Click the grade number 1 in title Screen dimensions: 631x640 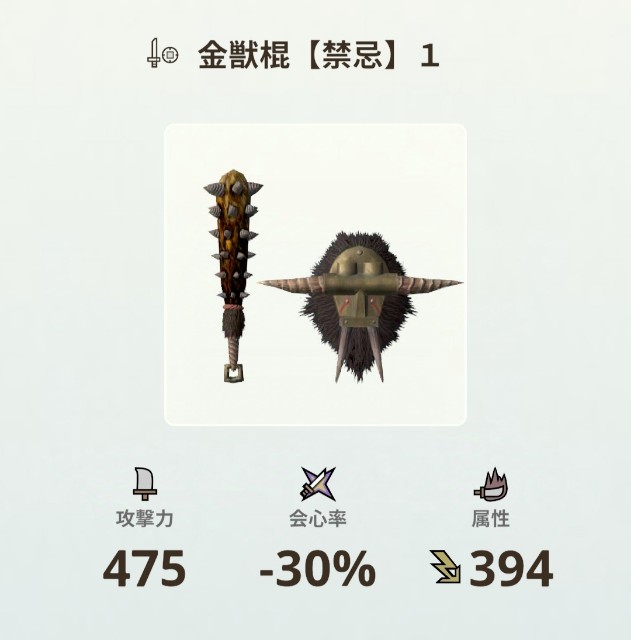430,56
